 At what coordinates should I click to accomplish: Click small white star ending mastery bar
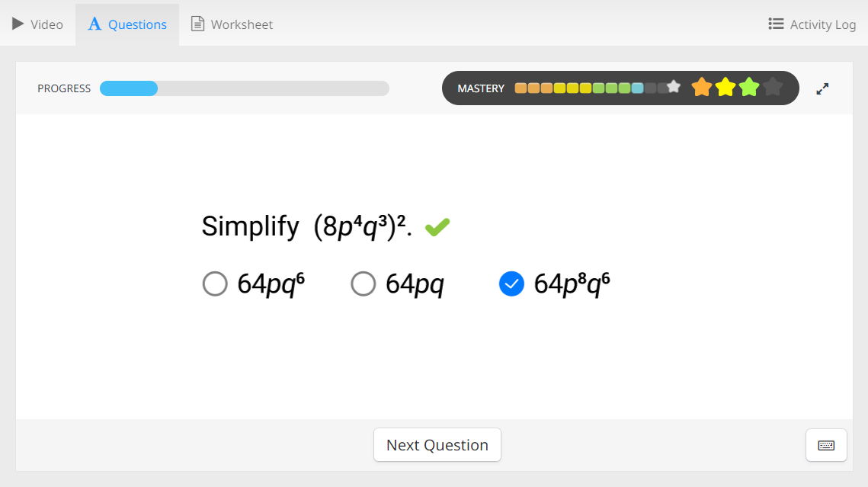(674, 87)
